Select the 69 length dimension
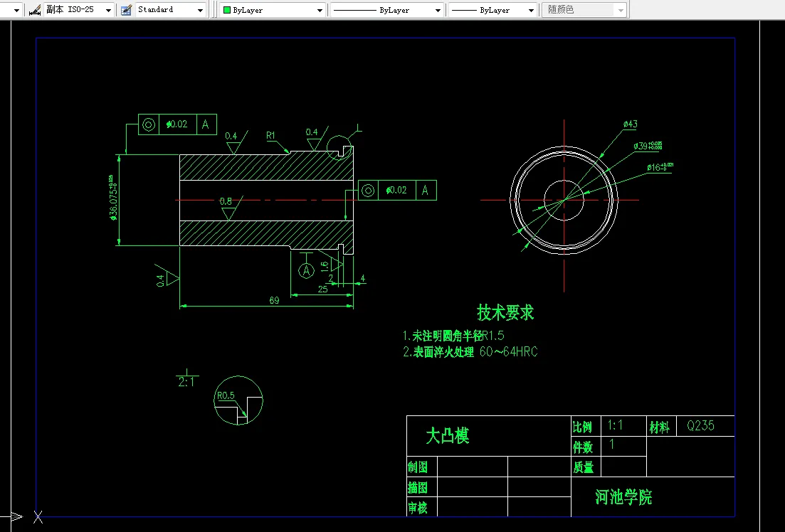Screen dimensions: 785x532 coord(274,300)
